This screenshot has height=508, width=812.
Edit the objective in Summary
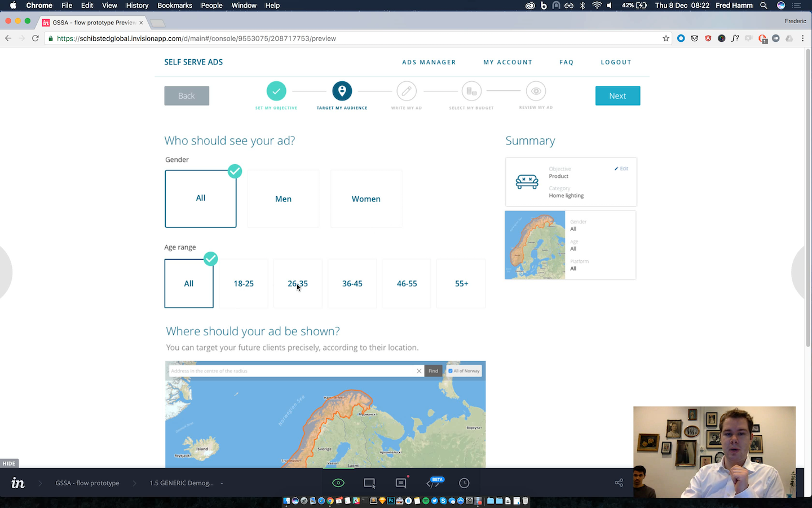621,168
